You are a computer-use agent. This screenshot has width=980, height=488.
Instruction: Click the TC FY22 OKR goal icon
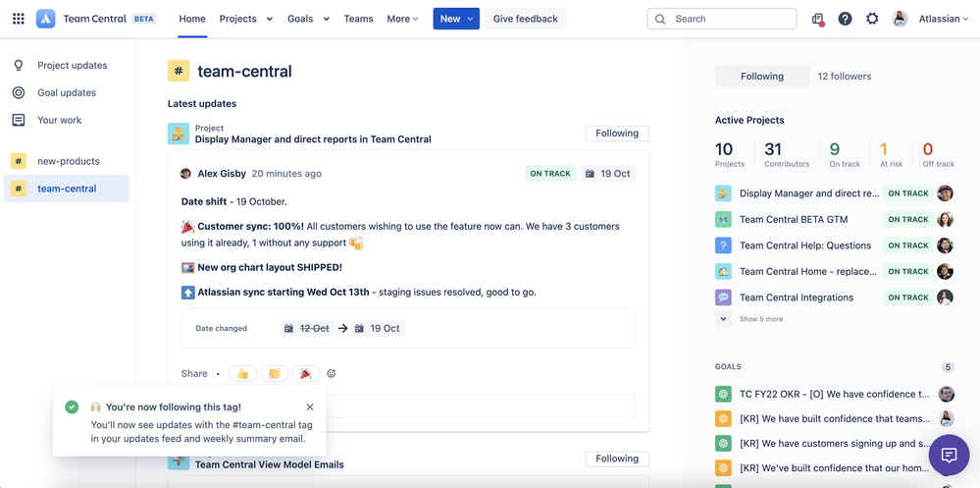[723, 394]
